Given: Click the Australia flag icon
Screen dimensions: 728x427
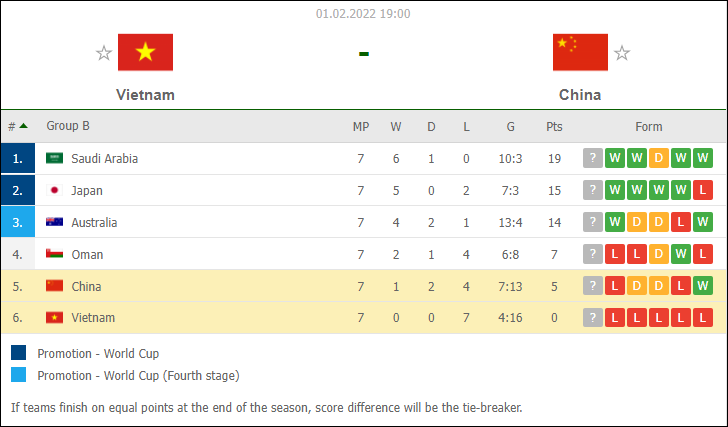Looking at the screenshot, I should click(x=54, y=222).
